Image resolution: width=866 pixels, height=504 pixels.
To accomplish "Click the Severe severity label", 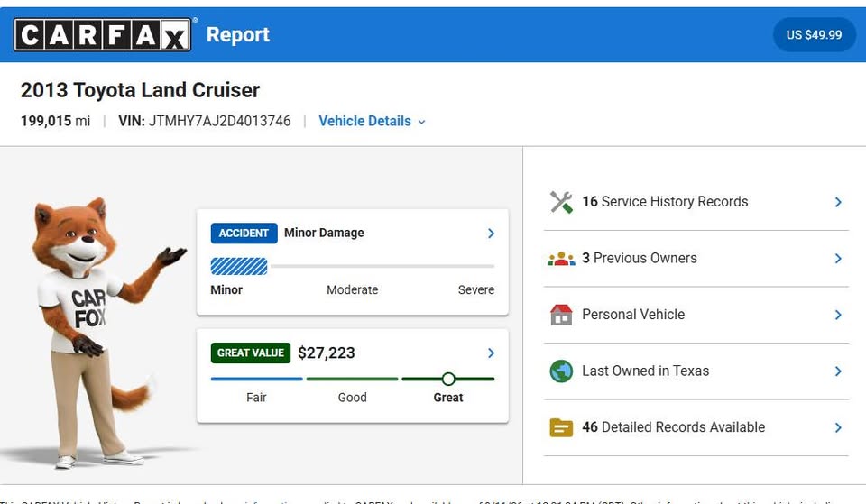I will click(x=476, y=289).
